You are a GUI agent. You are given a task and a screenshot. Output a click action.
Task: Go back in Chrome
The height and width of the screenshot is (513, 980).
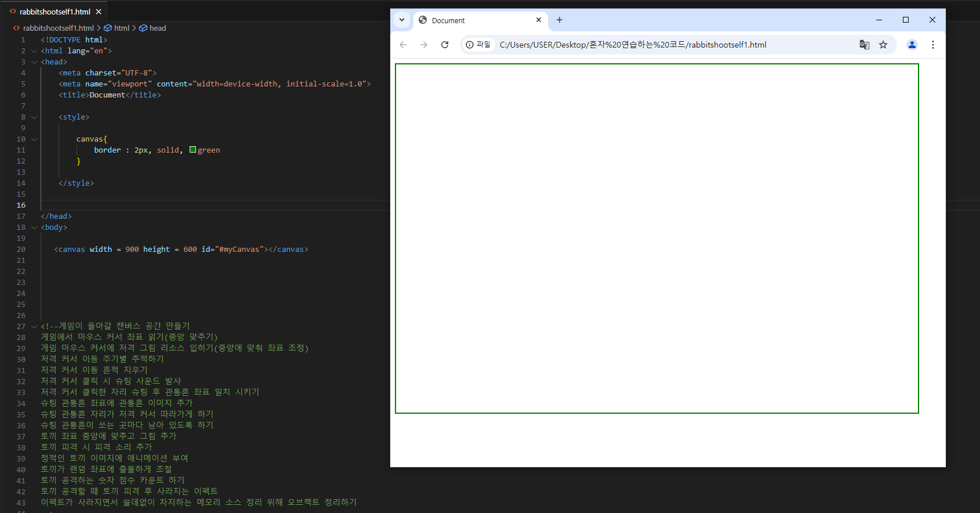[403, 45]
